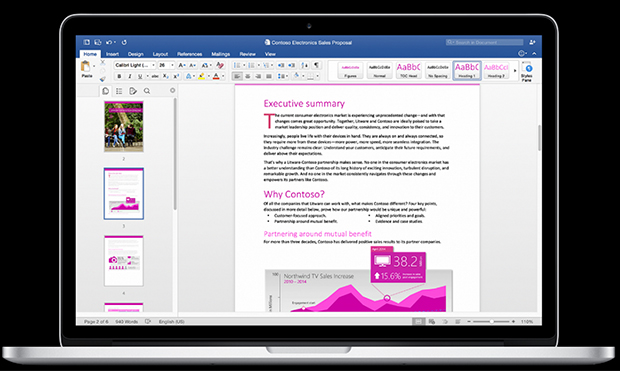The image size is (620, 371).
Task: Click the Clear Formatting eraser icon
Action: (220, 65)
